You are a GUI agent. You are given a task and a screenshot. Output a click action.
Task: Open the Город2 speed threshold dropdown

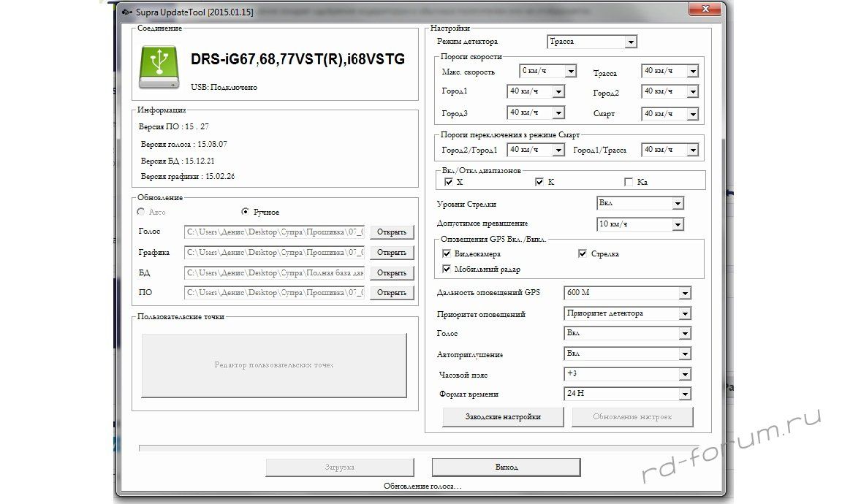coord(670,92)
